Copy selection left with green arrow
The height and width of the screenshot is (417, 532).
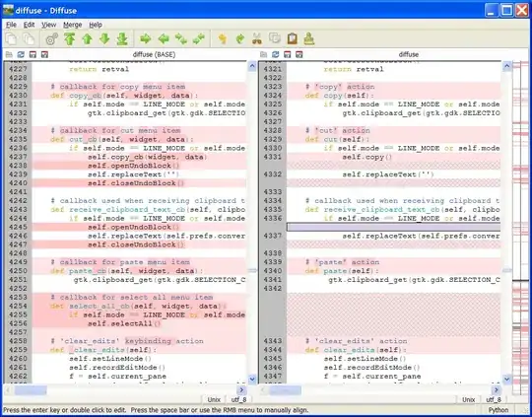[164, 39]
